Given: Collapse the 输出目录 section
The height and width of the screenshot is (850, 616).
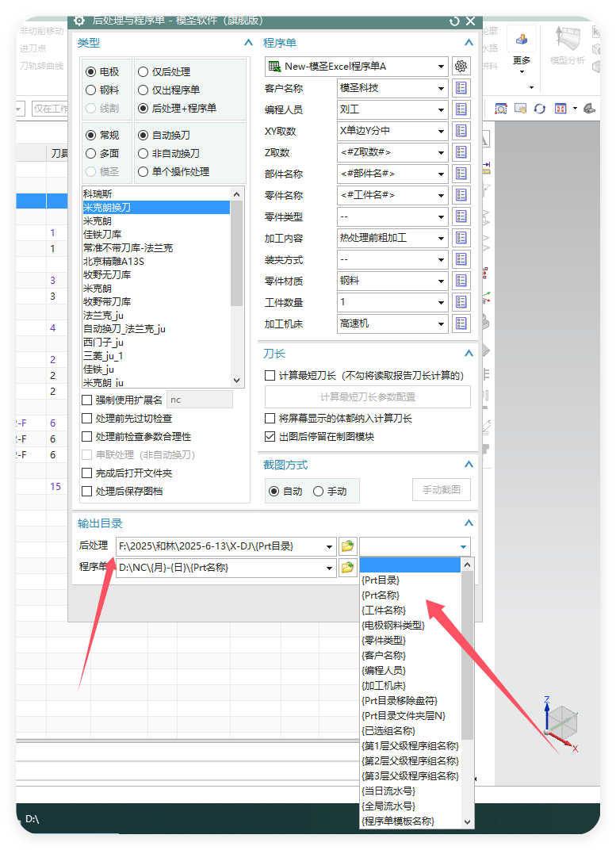Looking at the screenshot, I should [x=469, y=523].
